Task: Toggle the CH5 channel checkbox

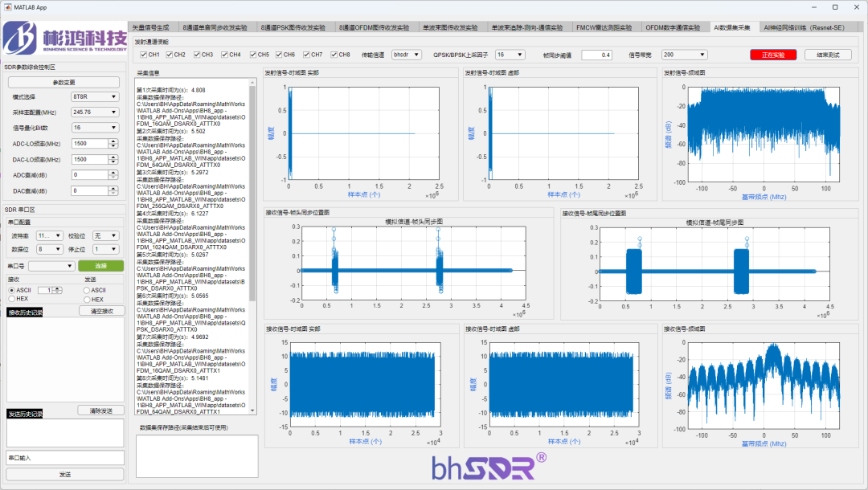Action: point(253,55)
